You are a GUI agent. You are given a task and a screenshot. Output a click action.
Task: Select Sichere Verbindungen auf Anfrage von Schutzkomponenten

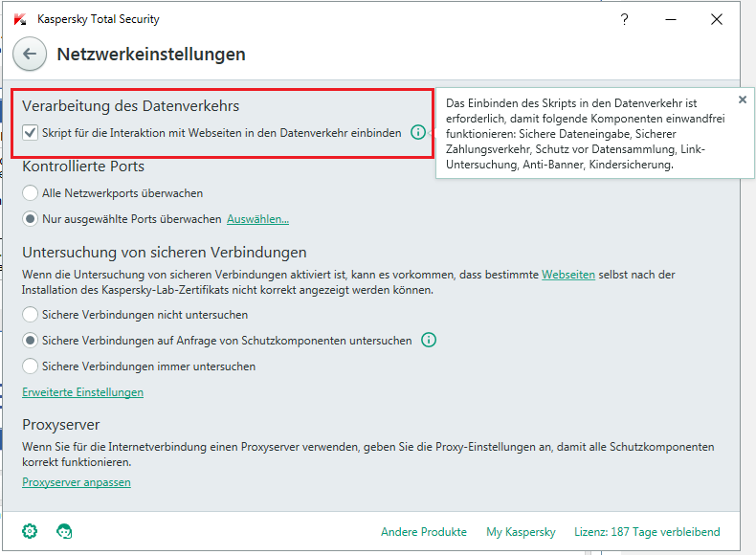click(30, 341)
